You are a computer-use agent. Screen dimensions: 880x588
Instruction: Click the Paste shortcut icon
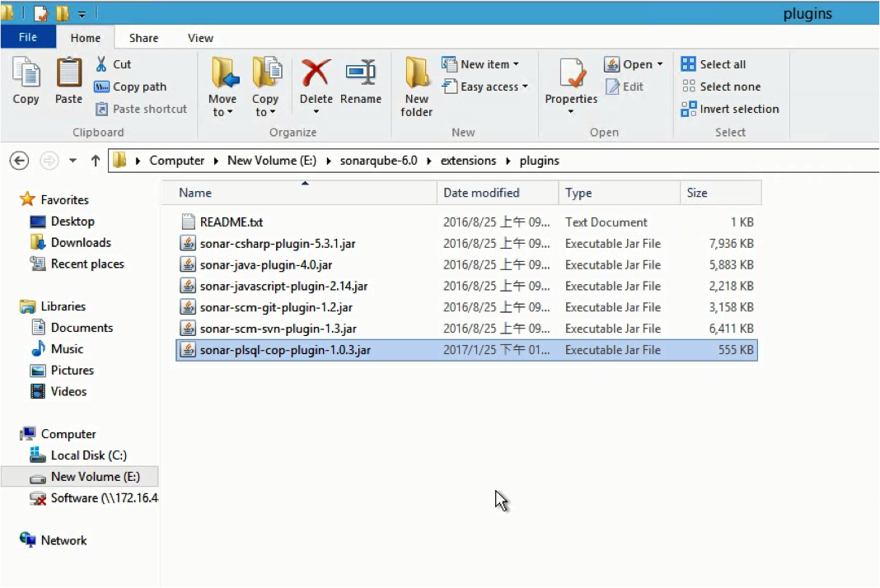(x=101, y=109)
